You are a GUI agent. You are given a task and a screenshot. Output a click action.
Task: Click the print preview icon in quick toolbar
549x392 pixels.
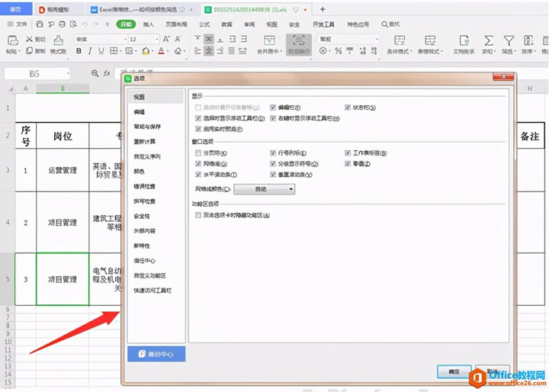73,24
